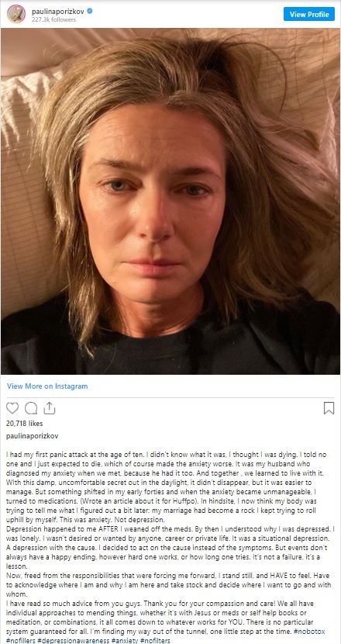Open the #nofillers hashtag

[x=19, y=640]
